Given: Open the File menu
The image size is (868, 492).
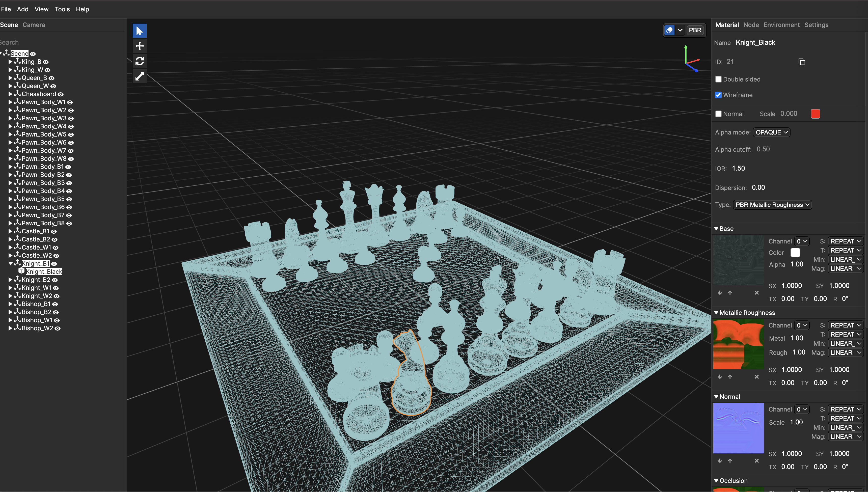Looking at the screenshot, I should [x=6, y=9].
